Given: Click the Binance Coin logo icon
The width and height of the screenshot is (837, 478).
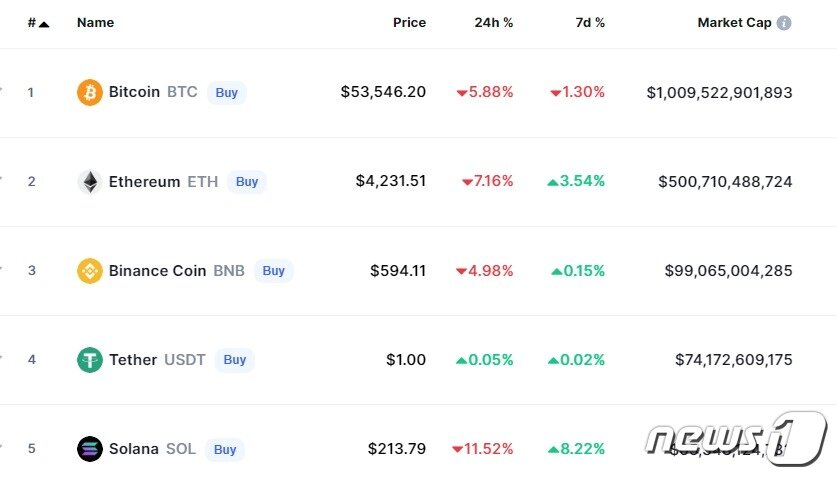Looking at the screenshot, I should tap(90, 271).
